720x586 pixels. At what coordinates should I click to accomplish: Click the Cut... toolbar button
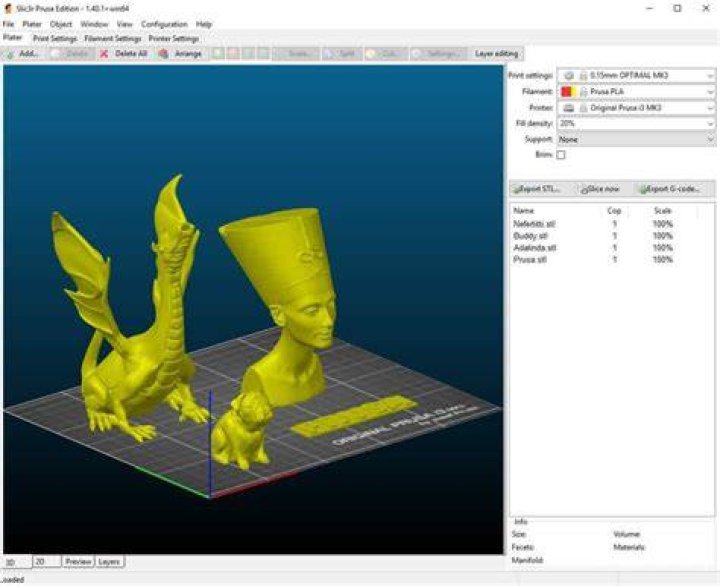[x=385, y=54]
